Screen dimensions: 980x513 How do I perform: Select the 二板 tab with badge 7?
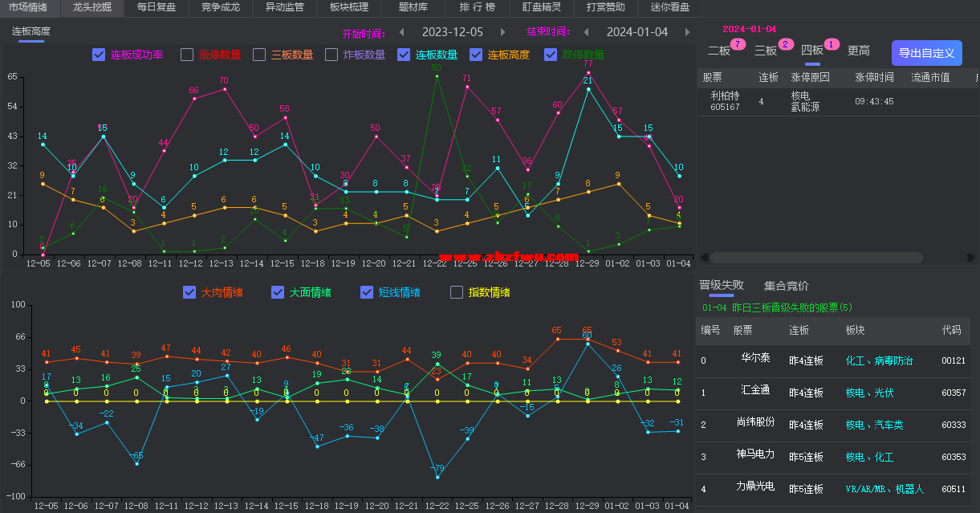click(719, 51)
